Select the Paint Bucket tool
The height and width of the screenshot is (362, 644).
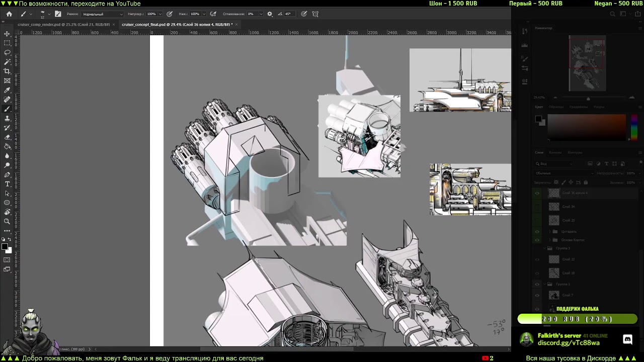point(7,146)
